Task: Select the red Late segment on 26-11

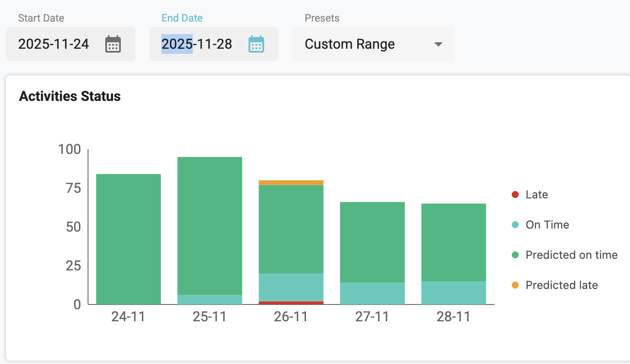Action: pyautogui.click(x=291, y=303)
